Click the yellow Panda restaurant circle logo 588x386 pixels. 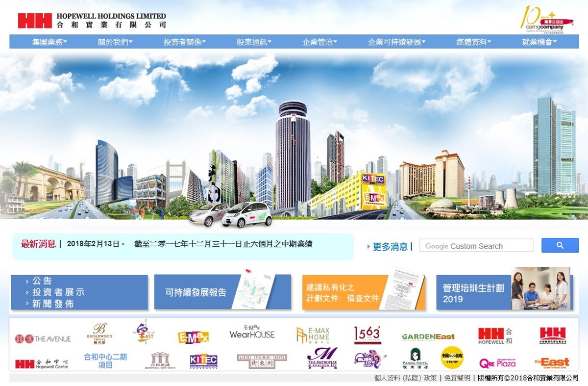[x=452, y=358]
